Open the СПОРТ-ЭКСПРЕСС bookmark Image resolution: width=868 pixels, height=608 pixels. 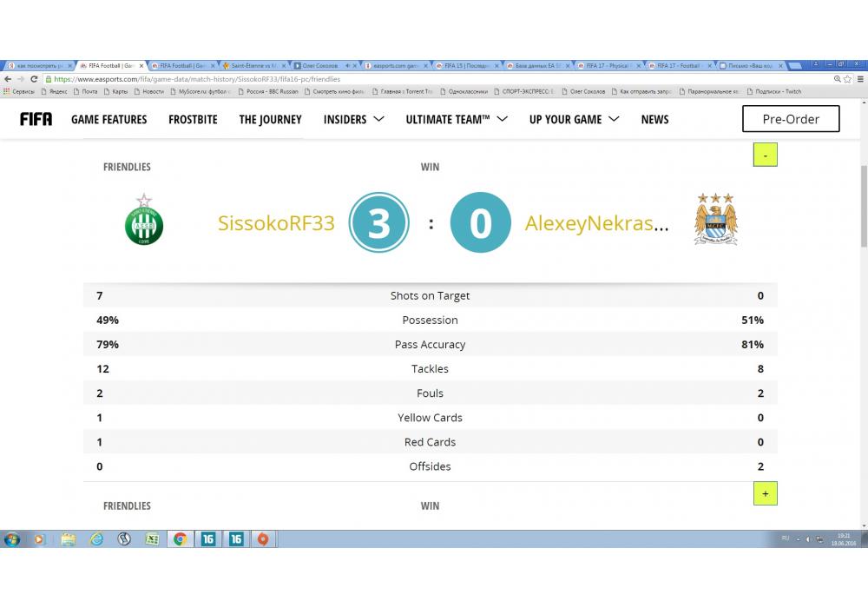click(x=524, y=91)
